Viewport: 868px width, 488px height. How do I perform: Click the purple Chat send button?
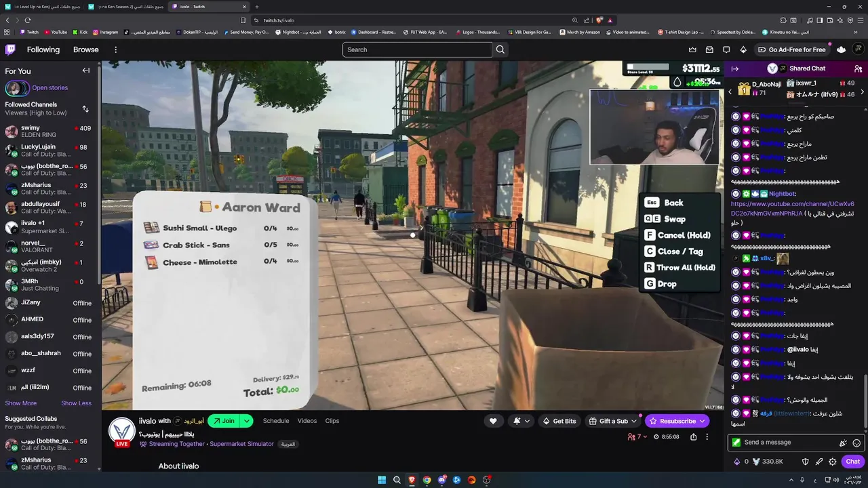(x=852, y=462)
